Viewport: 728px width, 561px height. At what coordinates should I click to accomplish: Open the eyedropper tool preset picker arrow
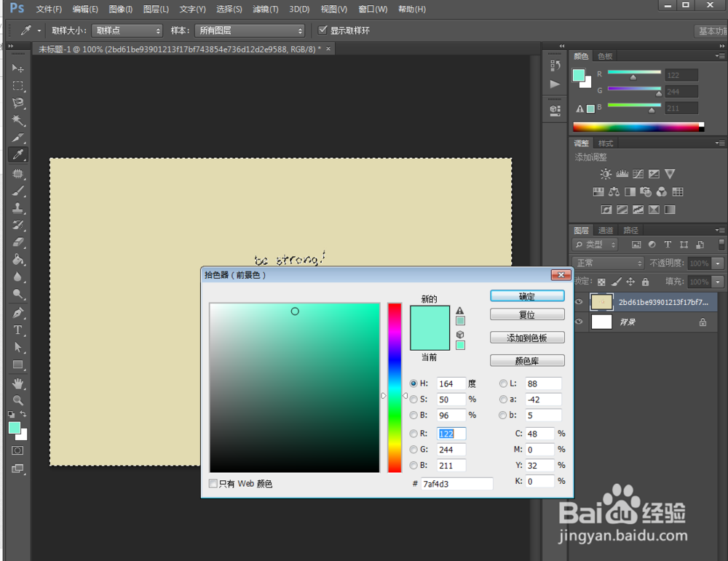point(39,31)
